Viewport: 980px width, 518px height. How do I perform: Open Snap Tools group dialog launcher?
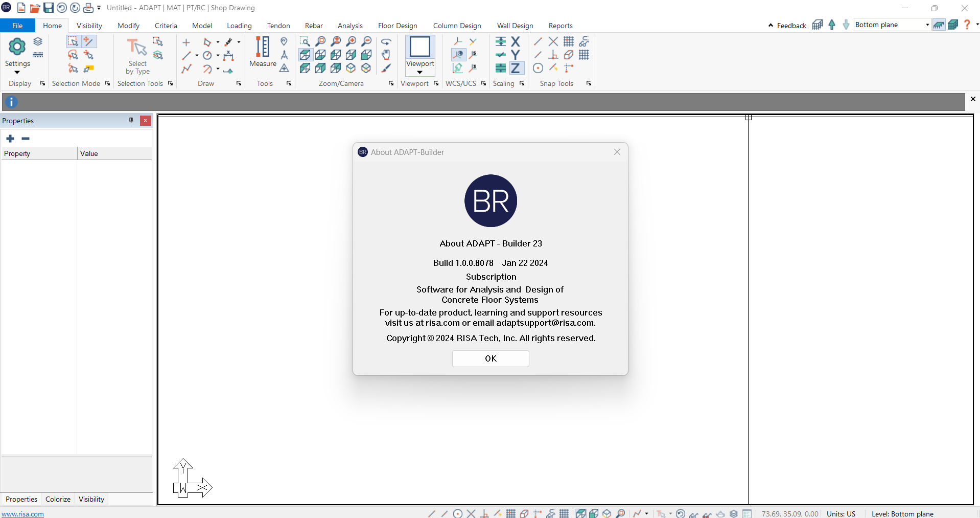589,83
